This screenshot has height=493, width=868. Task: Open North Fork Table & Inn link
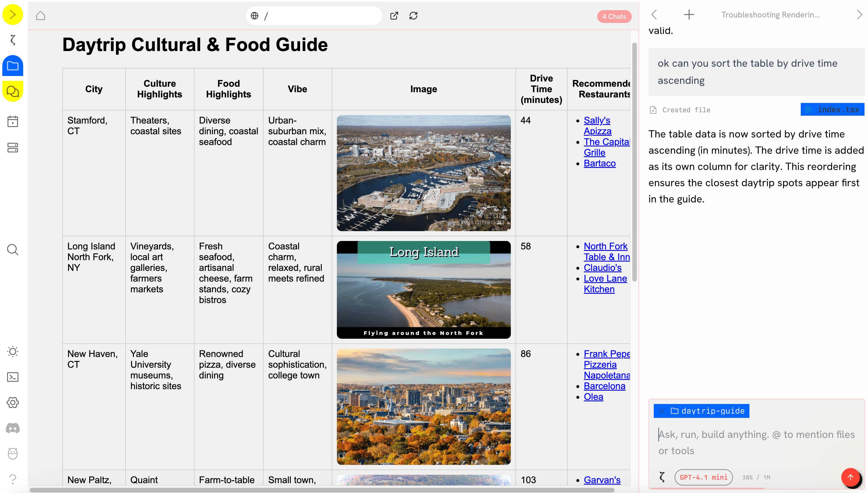pyautogui.click(x=606, y=252)
